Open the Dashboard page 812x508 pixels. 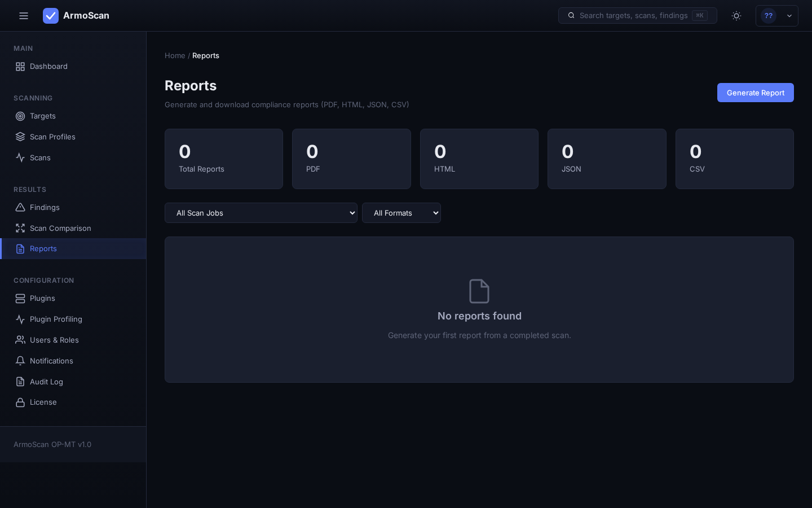pyautogui.click(x=73, y=67)
